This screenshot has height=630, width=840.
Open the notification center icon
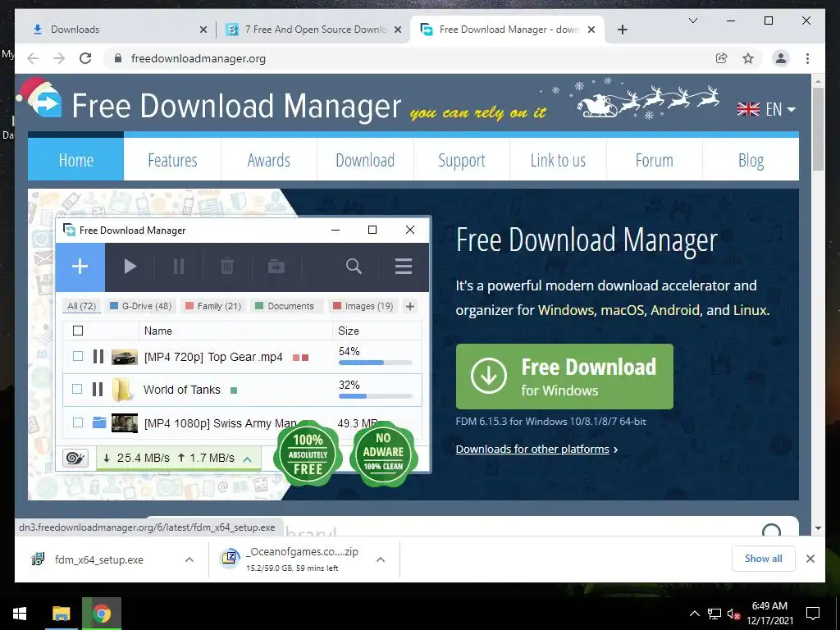click(813, 614)
